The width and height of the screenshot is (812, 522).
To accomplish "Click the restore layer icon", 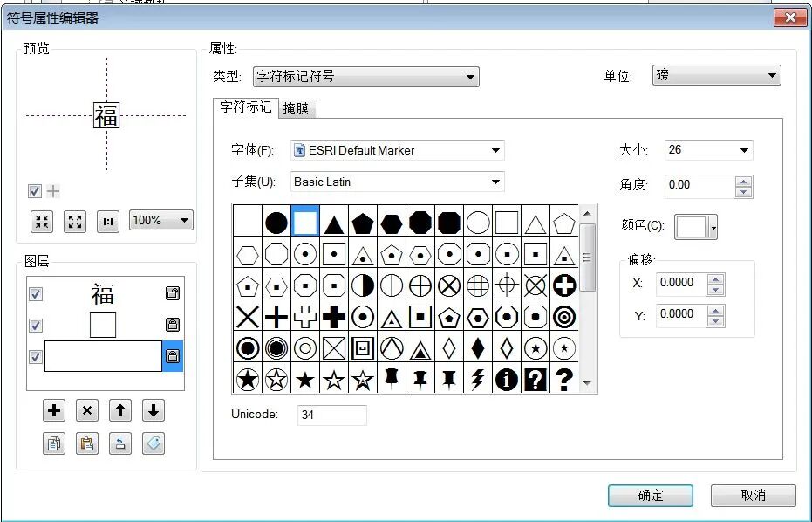I will tap(120, 443).
